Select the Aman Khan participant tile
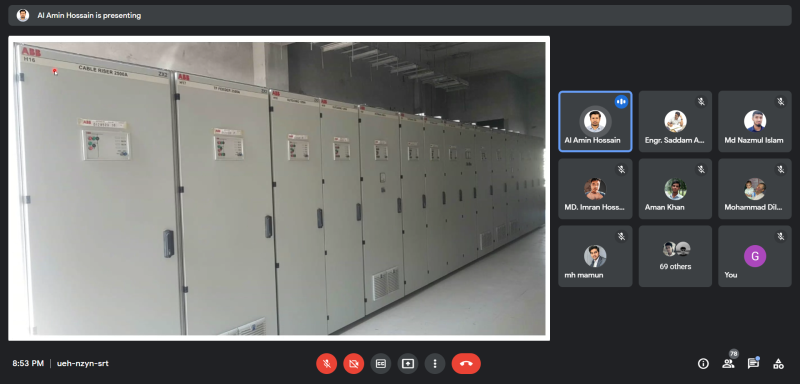The height and width of the screenshot is (384, 800). pos(675,189)
